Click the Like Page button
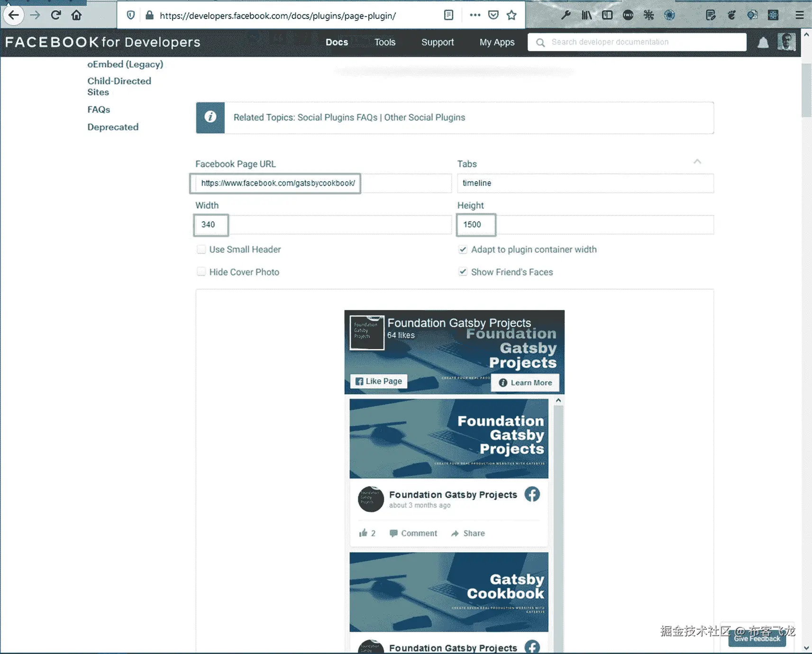Viewport: 812px width, 654px height. pos(379,381)
